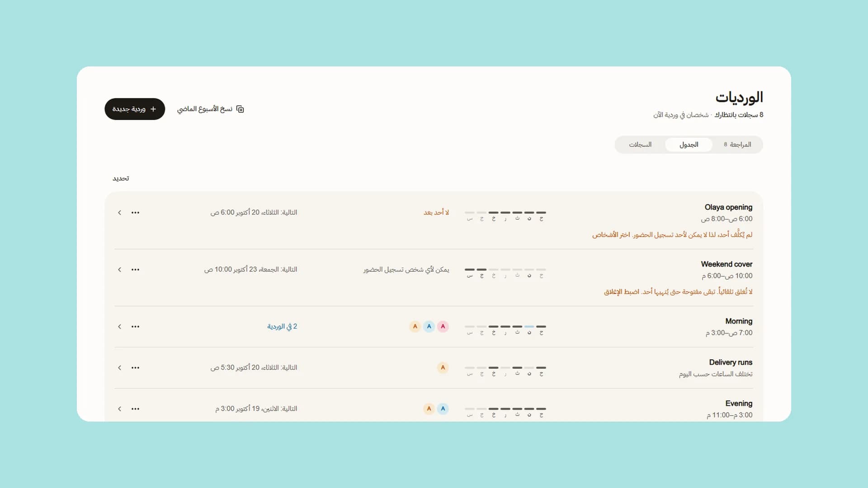Click نسخ الأسبوع الماضي to copy last week
The image size is (868, 488).
coord(211,109)
